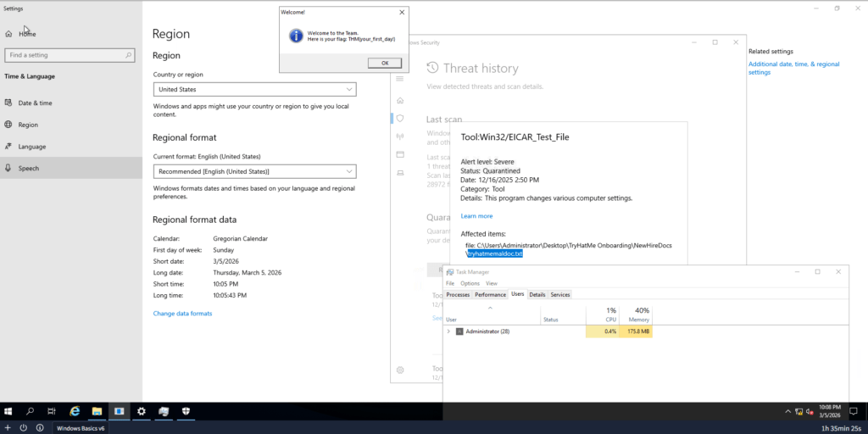Click the volume icon in system tray
Viewport: 868px width, 434px height.
click(x=810, y=411)
